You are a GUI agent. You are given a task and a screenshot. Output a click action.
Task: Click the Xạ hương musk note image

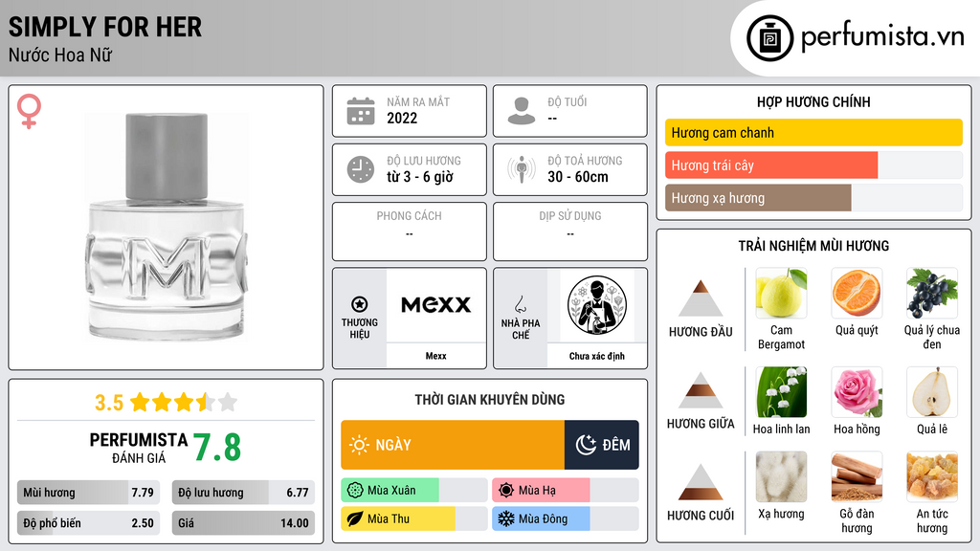pos(781,476)
